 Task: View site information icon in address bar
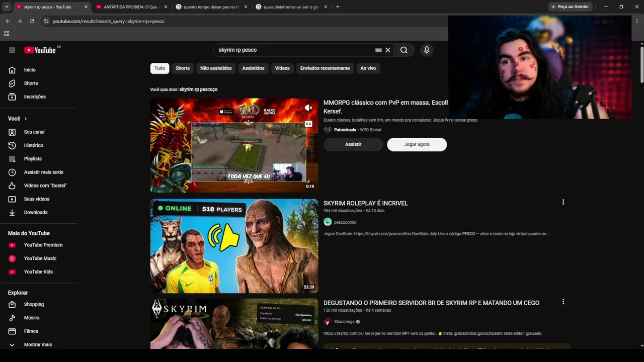[x=46, y=21]
